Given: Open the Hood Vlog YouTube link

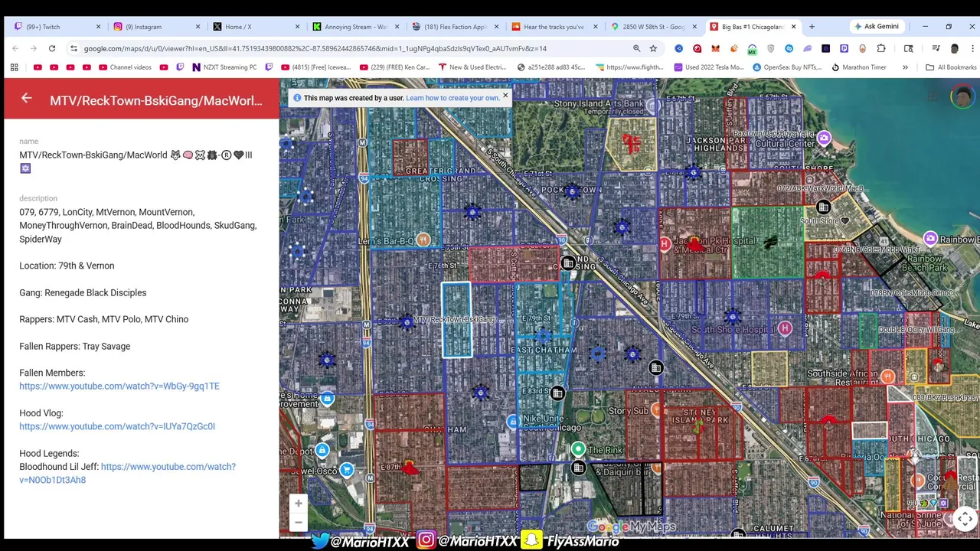Looking at the screenshot, I should coord(117,426).
